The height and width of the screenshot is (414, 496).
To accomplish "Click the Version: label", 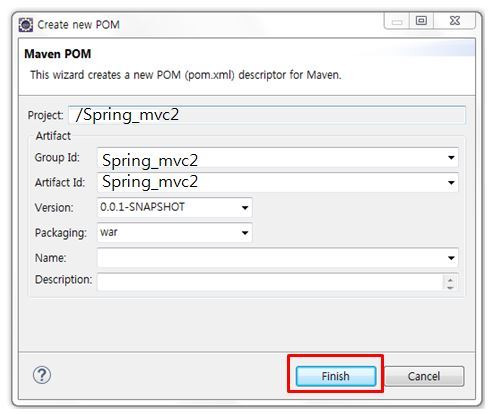I will point(54,208).
